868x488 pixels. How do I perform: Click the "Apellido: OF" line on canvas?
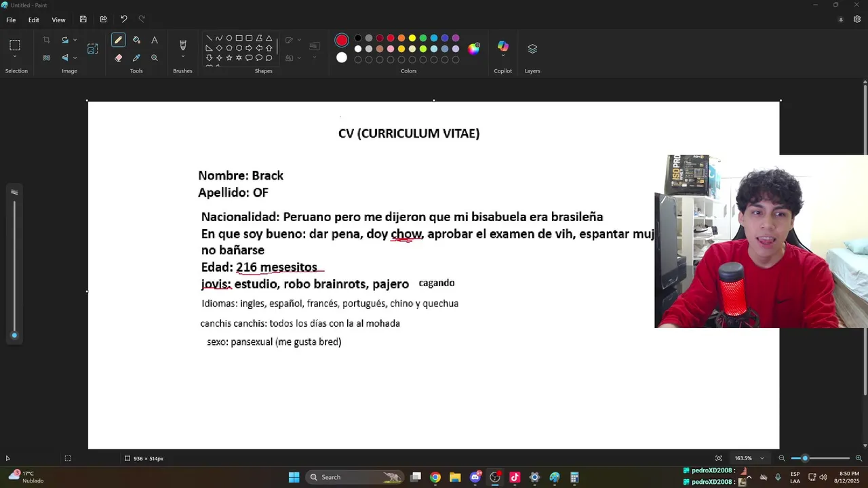click(233, 193)
